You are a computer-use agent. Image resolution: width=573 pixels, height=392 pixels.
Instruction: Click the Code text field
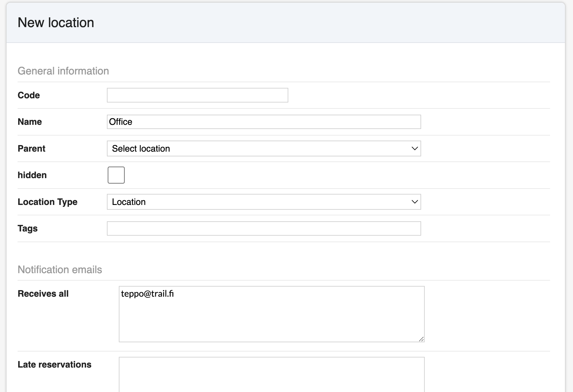(197, 95)
